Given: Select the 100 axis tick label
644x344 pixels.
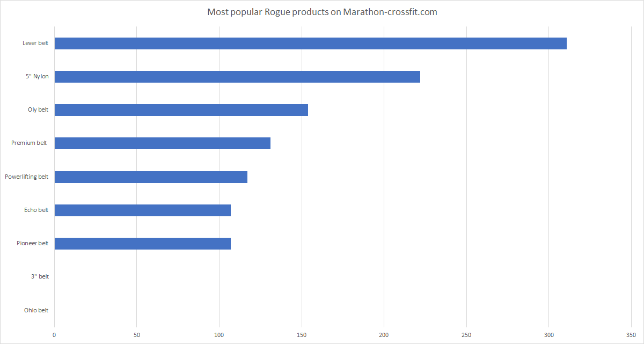Looking at the screenshot, I should click(x=219, y=335).
